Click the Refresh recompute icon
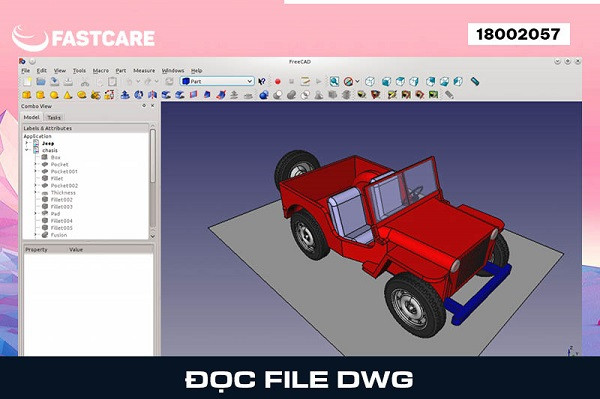 tap(169, 81)
